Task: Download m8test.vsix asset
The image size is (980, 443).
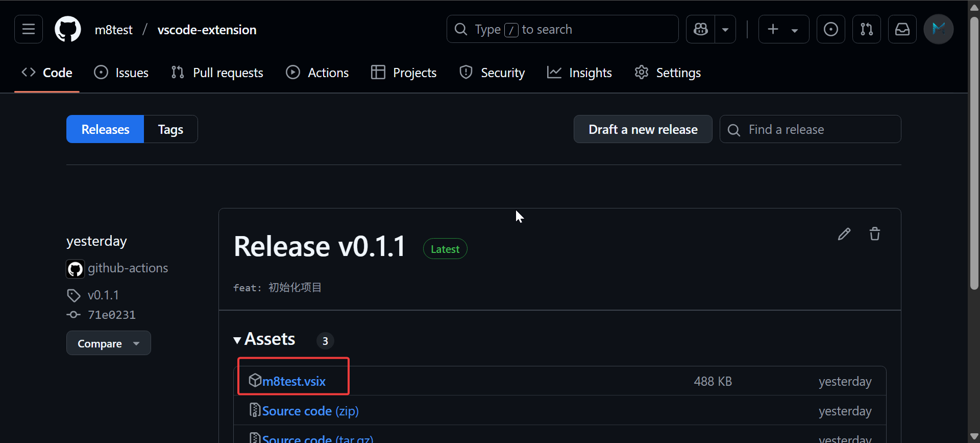Action: [294, 381]
